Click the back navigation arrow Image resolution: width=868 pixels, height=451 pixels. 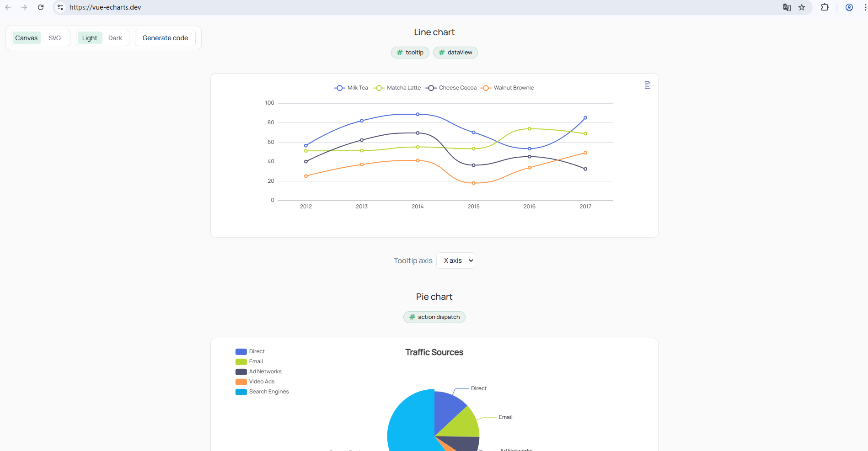(7, 7)
